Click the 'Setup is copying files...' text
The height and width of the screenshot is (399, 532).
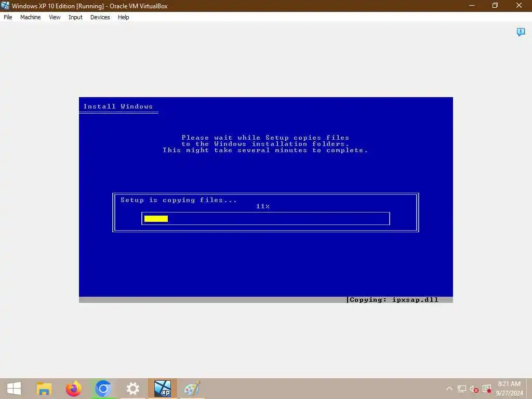tap(179, 200)
